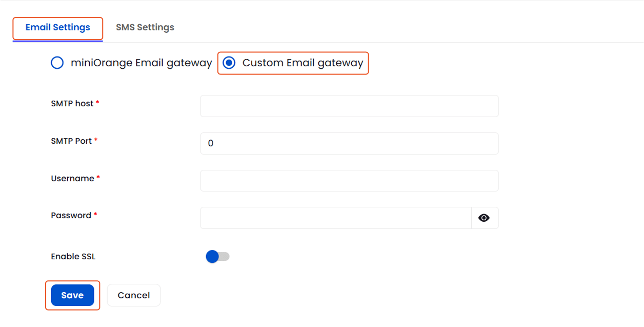This screenshot has height=327, width=644.
Task: Click inside the SMTP host field
Action: point(349,106)
